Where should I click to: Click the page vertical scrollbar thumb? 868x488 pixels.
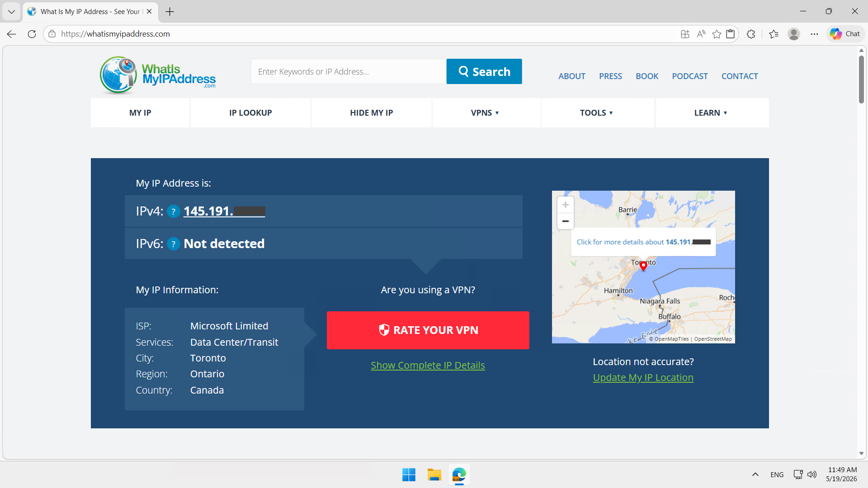[x=861, y=79]
